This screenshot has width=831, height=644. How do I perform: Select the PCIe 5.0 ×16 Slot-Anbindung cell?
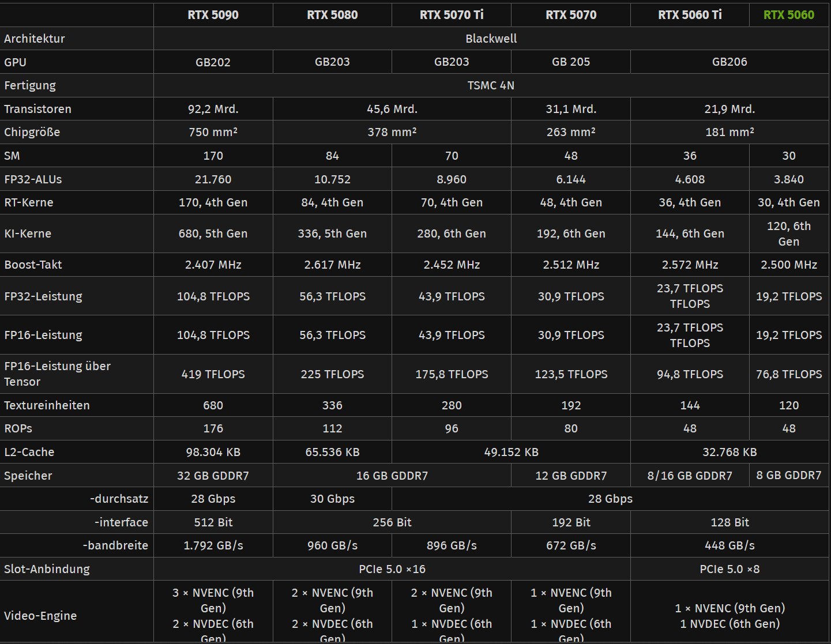click(x=392, y=569)
